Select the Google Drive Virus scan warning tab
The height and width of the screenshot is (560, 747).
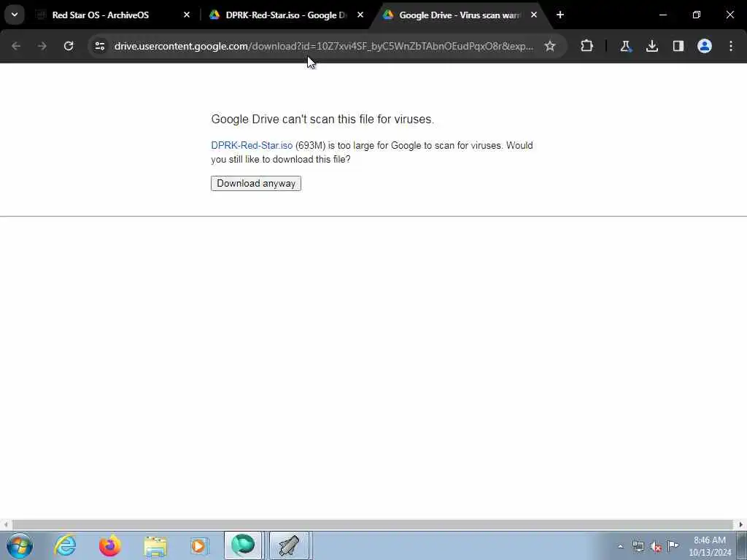coord(460,15)
